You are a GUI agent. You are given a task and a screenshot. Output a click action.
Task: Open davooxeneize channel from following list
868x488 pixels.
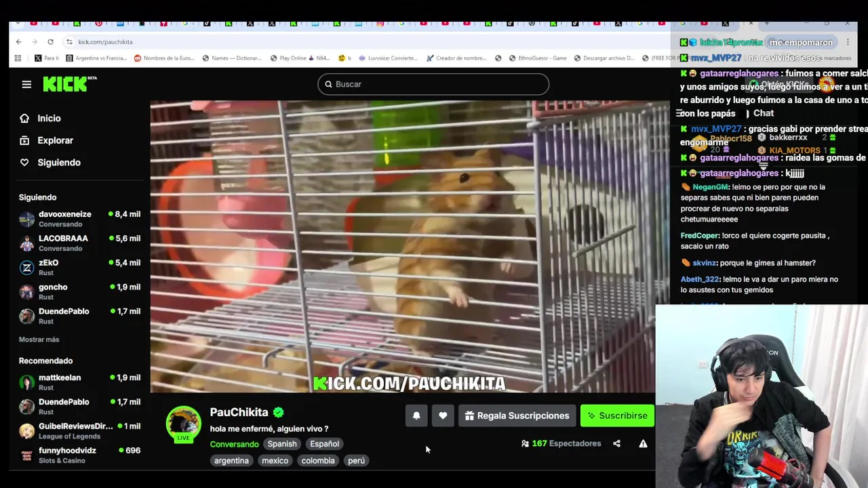(x=79, y=218)
